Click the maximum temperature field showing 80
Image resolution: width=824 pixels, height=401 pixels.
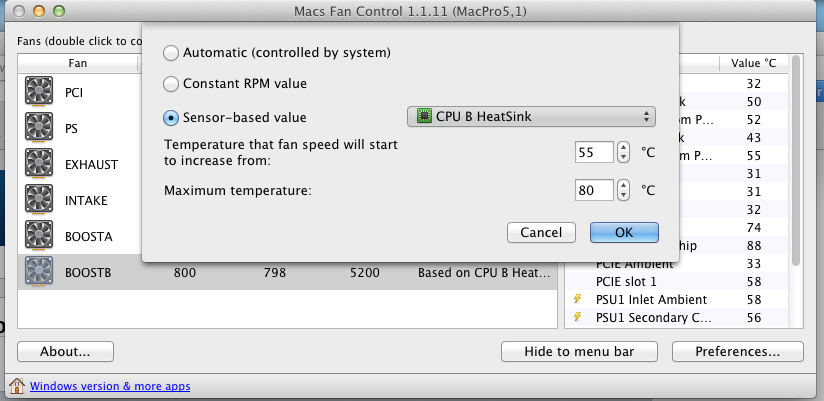pos(594,190)
